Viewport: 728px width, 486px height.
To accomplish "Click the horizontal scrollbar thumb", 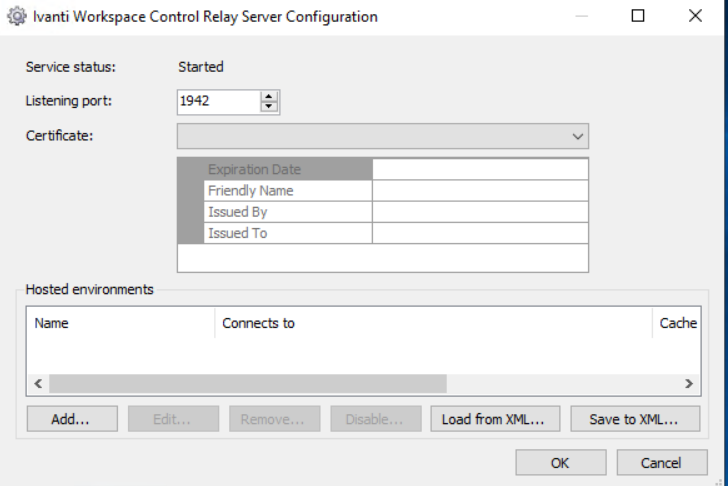I will point(248,384).
